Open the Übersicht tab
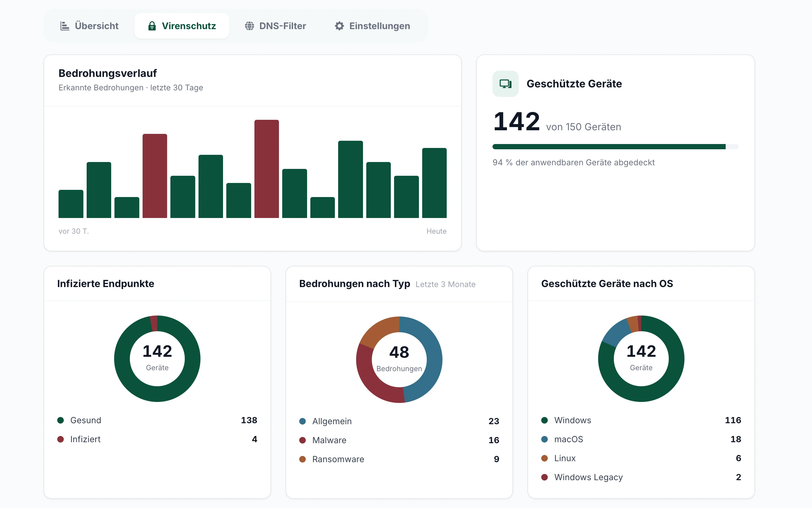Viewport: 812px width, 508px height. (x=89, y=26)
